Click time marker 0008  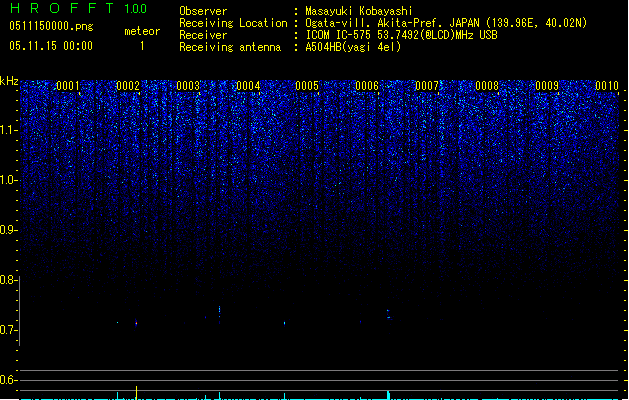(487, 86)
